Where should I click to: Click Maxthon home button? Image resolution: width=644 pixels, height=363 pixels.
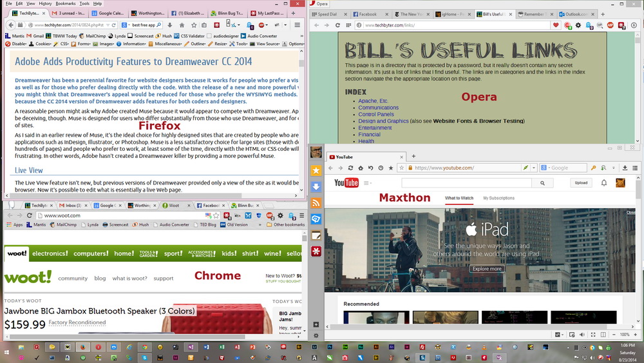pos(361,168)
